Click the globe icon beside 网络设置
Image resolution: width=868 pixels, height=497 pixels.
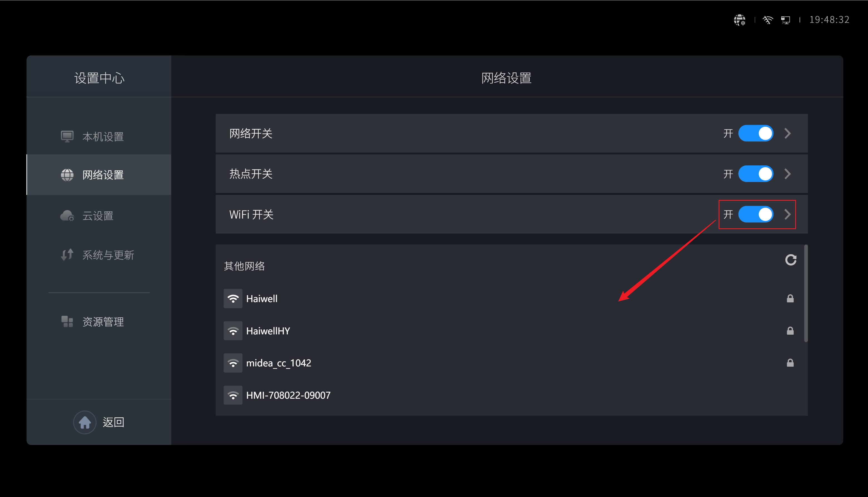click(67, 175)
